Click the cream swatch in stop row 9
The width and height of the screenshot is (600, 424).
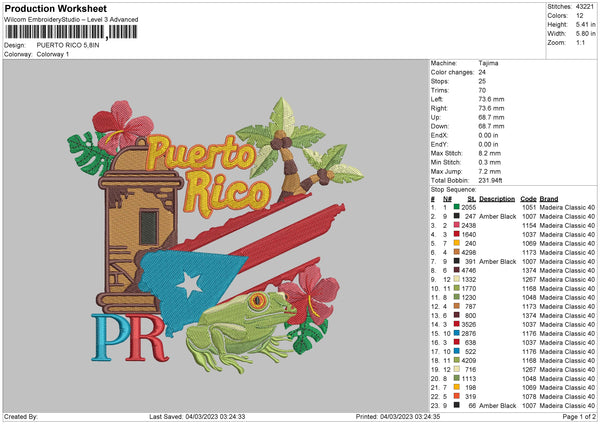coord(457,279)
